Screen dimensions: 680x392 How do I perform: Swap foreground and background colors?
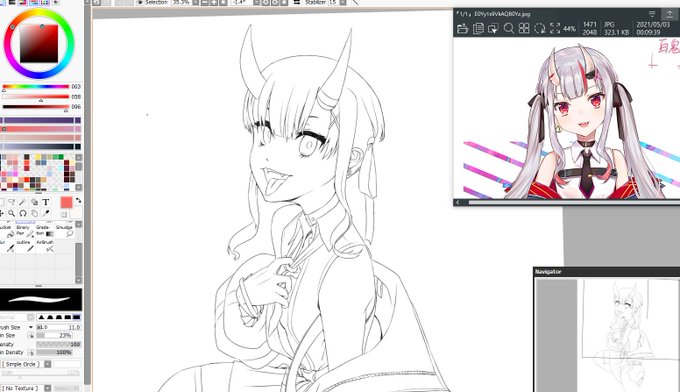click(x=78, y=200)
